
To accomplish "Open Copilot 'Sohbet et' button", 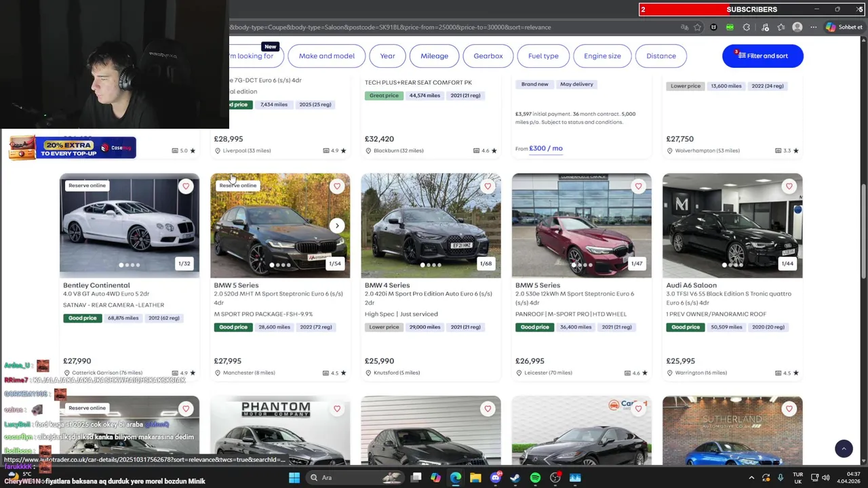I will point(844,27).
